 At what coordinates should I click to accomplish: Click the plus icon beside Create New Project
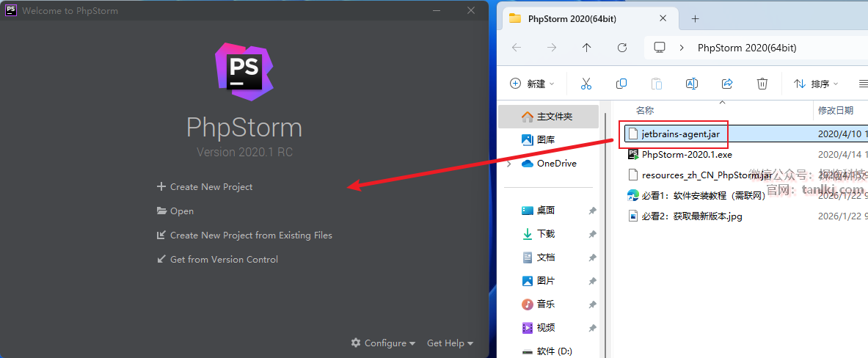click(161, 187)
